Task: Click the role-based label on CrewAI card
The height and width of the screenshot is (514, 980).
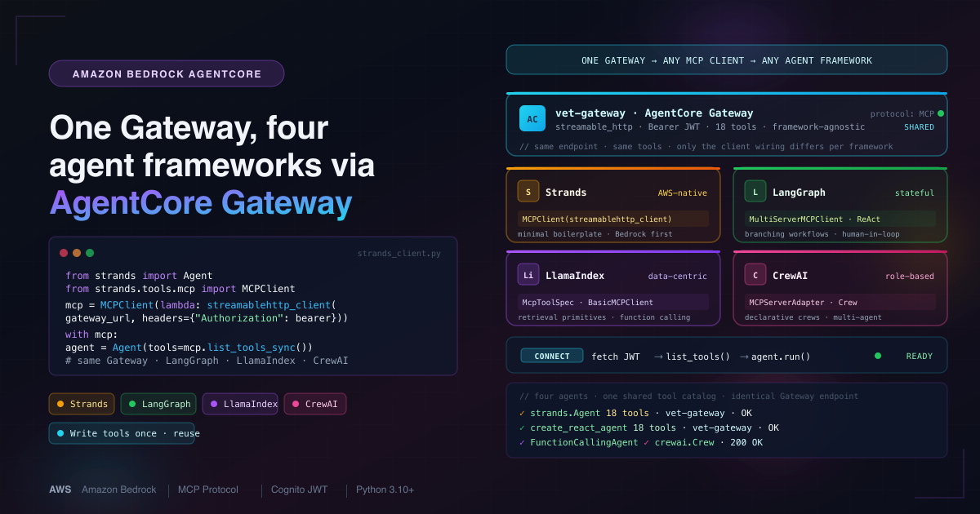Action: click(x=910, y=277)
